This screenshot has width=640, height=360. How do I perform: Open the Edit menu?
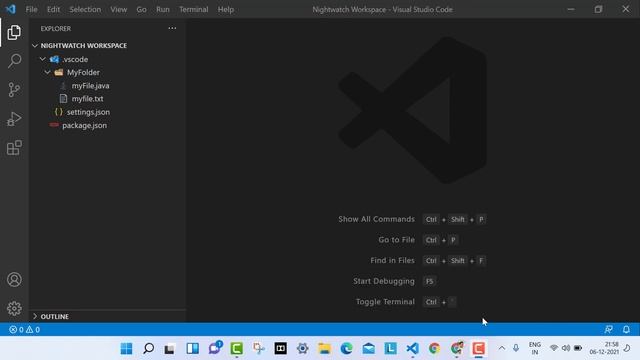coord(53,9)
